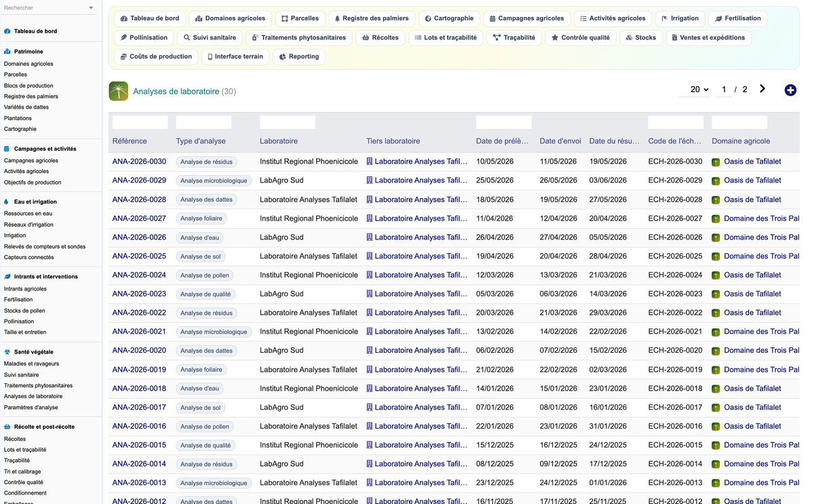Sort by Date d'envoi column header
Image resolution: width=814 pixels, height=504 pixels.
[560, 141]
